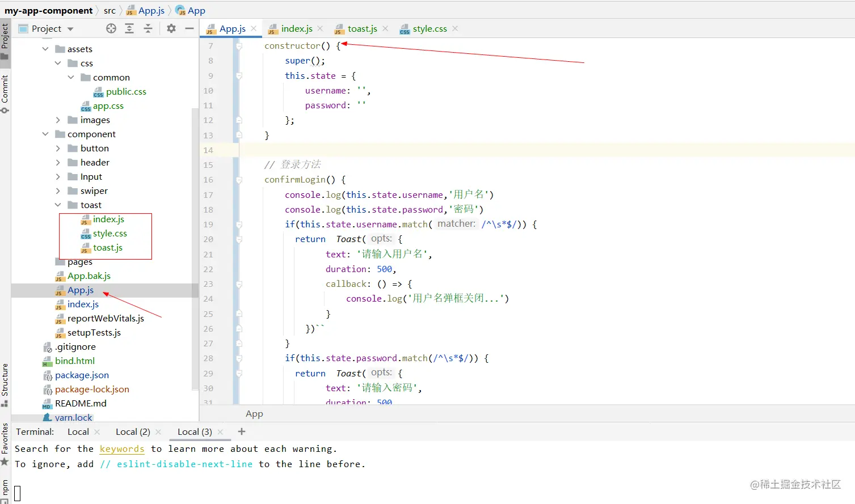
Task: Click the locate current file target icon
Action: coord(111,28)
